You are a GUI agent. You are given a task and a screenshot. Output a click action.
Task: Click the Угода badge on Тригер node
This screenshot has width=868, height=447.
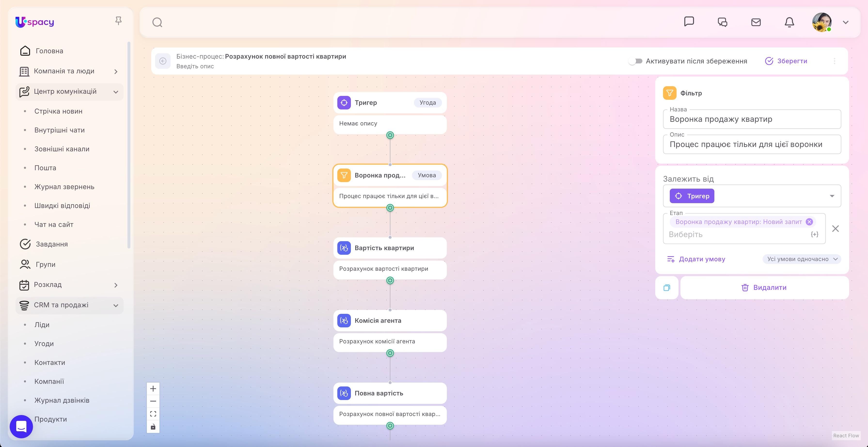coord(428,103)
